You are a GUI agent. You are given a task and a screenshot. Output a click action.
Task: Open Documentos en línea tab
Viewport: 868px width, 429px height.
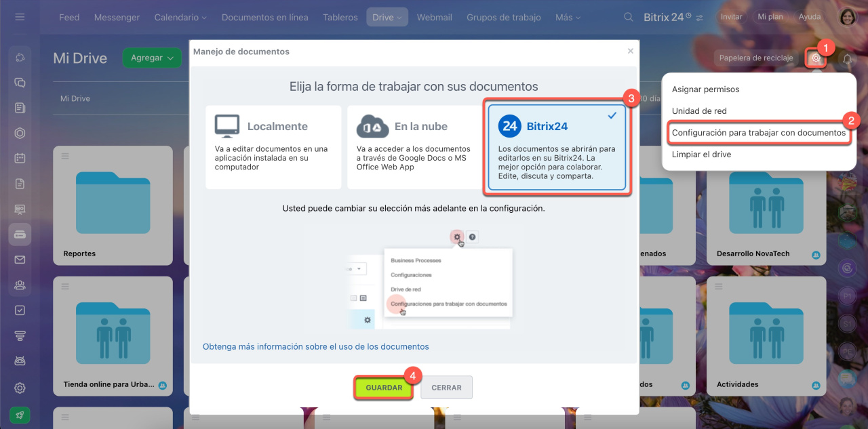point(264,17)
